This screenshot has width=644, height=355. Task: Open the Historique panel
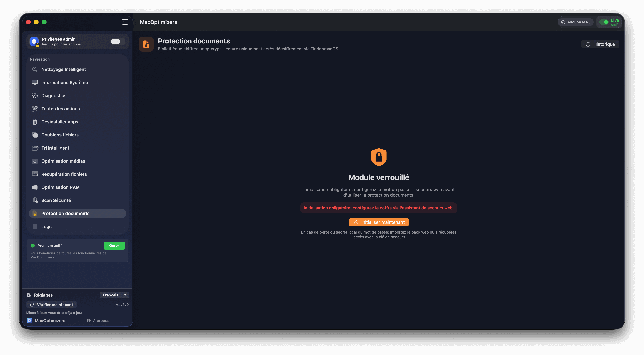(600, 44)
